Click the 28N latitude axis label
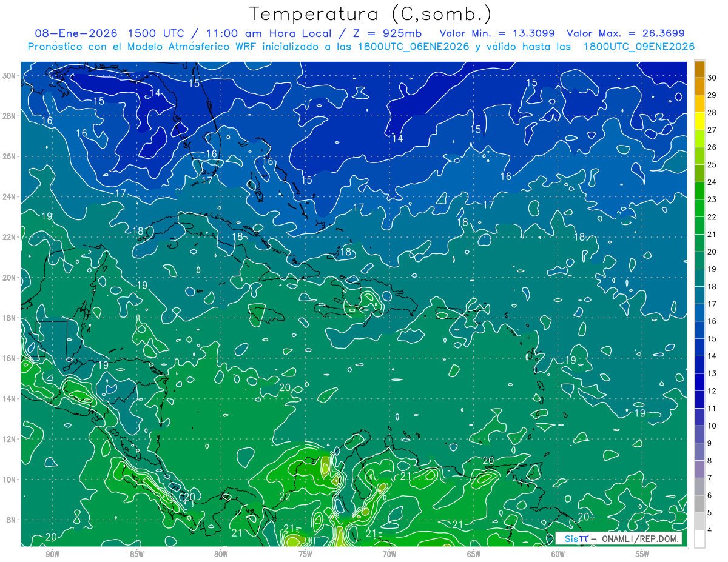Image resolution: width=728 pixels, height=562 pixels. coord(10,116)
